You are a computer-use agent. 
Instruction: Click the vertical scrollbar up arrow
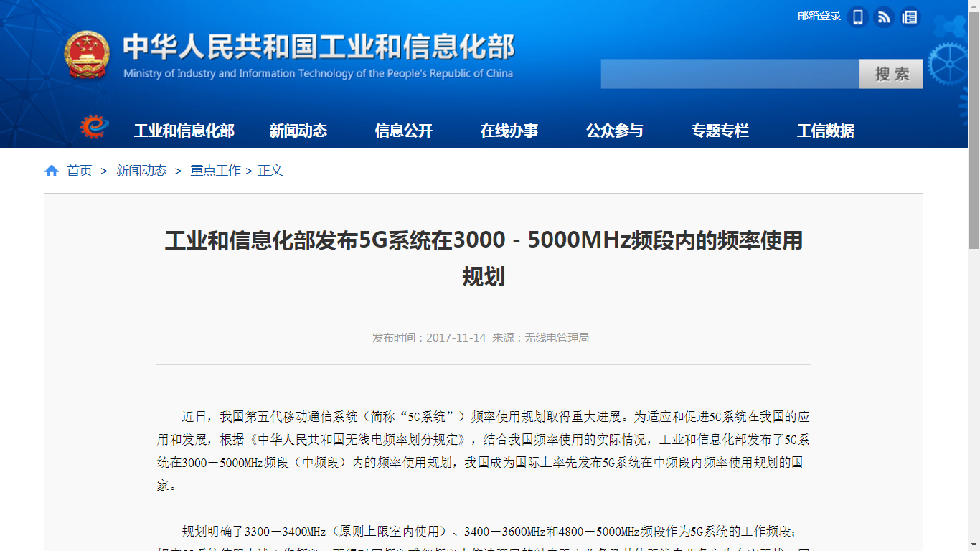974,6
